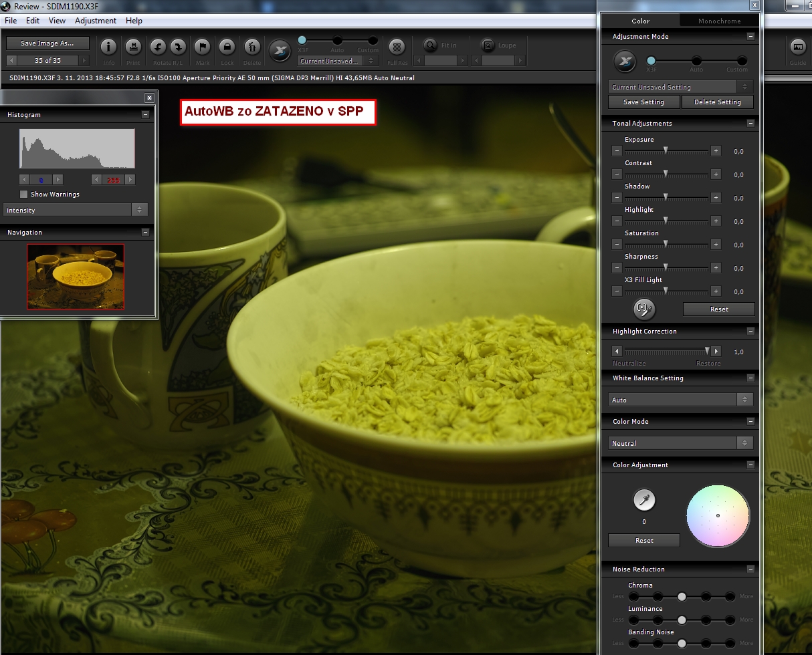
Task: Click the Print icon
Action: (133, 47)
